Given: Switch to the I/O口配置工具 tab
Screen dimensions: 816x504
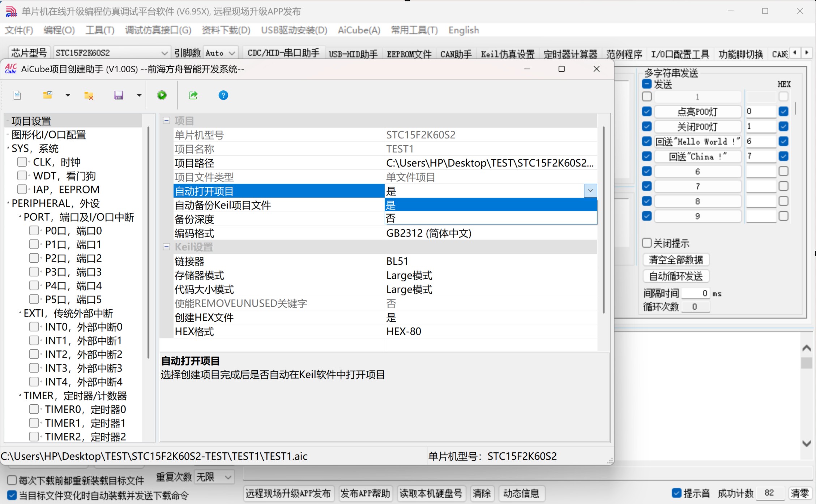Looking at the screenshot, I should coord(680,54).
